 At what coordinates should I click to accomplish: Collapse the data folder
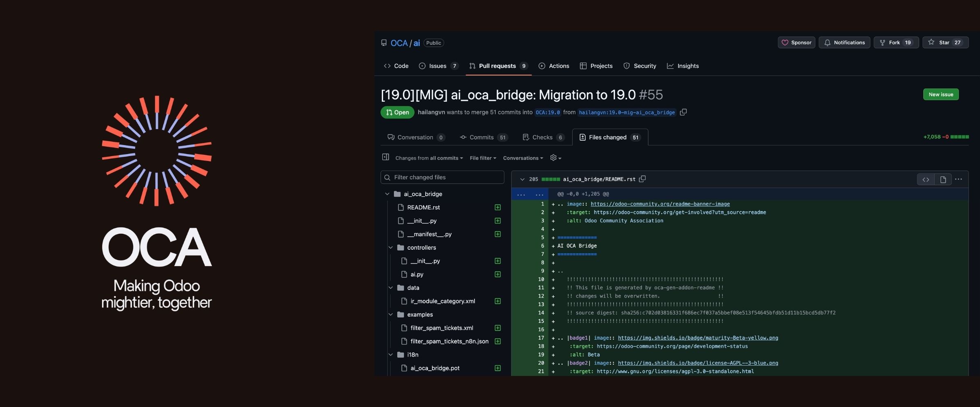[390, 288]
